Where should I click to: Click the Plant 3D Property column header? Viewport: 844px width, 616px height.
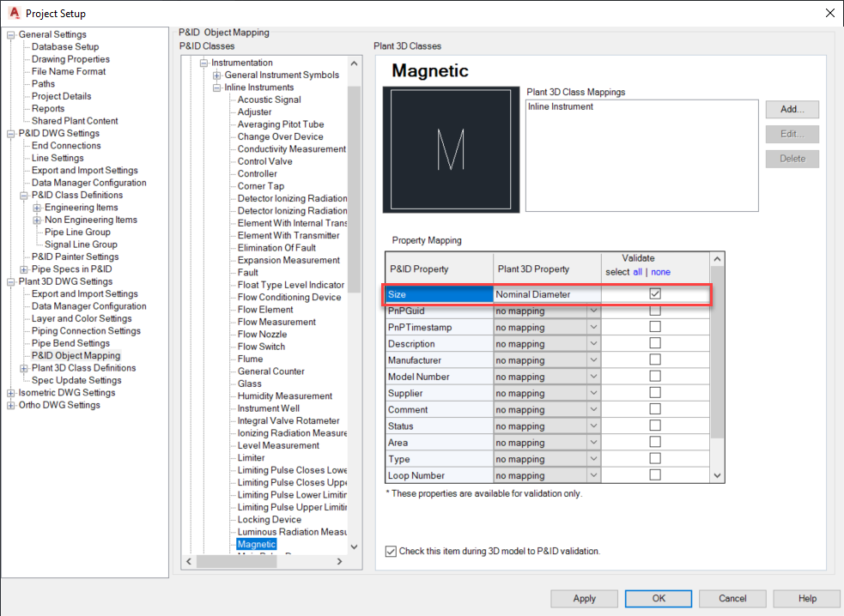tap(547, 269)
